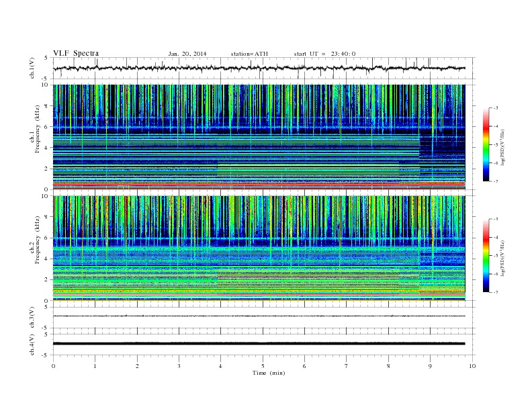Click the '2' tick on ch.1 frequency axis
The width and height of the screenshot is (532, 411).
click(x=46, y=169)
